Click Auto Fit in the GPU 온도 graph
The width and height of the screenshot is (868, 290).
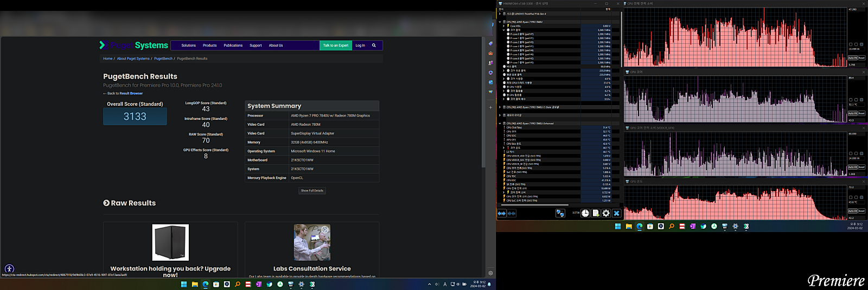tap(853, 211)
